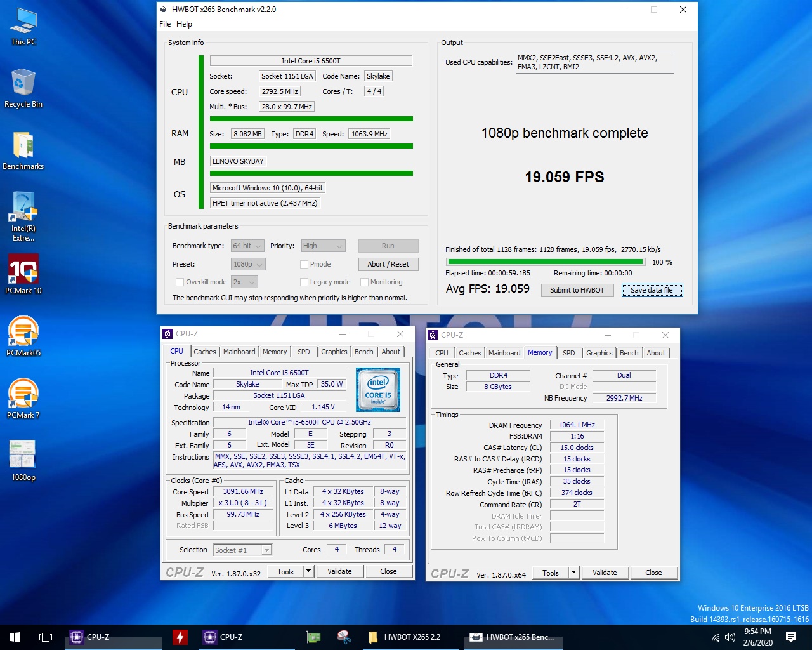Click the Save data file button
812x650 pixels.
click(652, 291)
